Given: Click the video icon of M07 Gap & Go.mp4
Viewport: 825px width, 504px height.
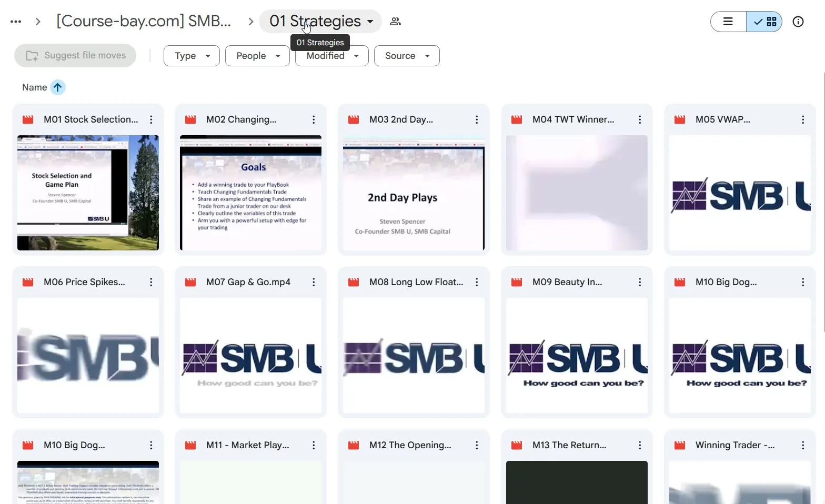Looking at the screenshot, I should 190,283.
